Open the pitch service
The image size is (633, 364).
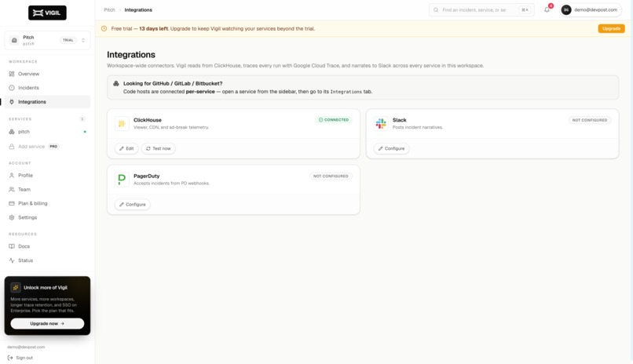coord(47,132)
